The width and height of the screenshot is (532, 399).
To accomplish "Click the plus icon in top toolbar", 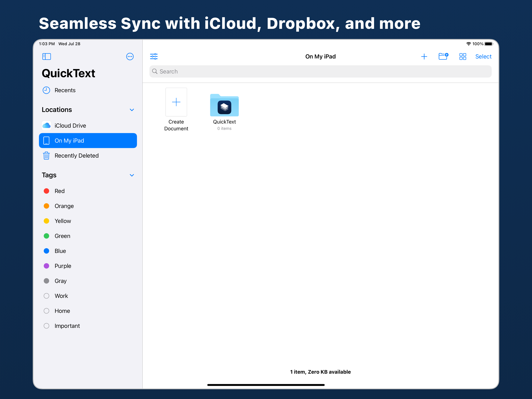I will point(424,56).
